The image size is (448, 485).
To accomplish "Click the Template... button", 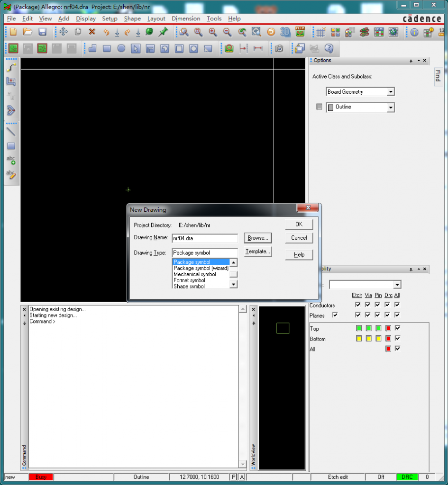I will [x=258, y=251].
